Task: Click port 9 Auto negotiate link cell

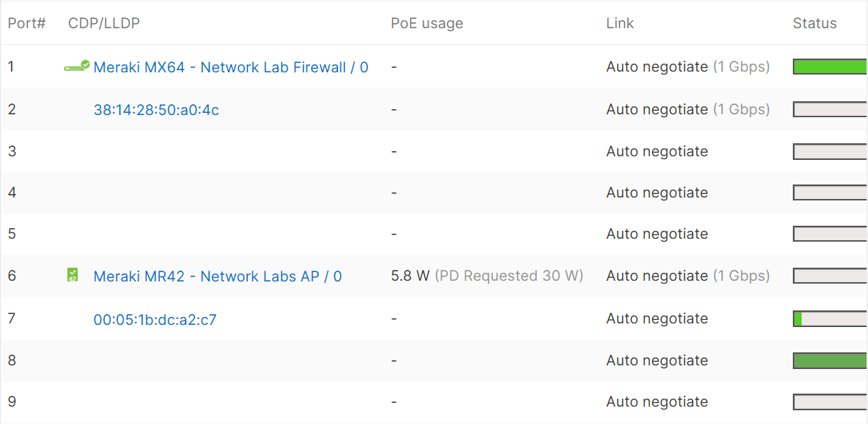Action: click(657, 402)
